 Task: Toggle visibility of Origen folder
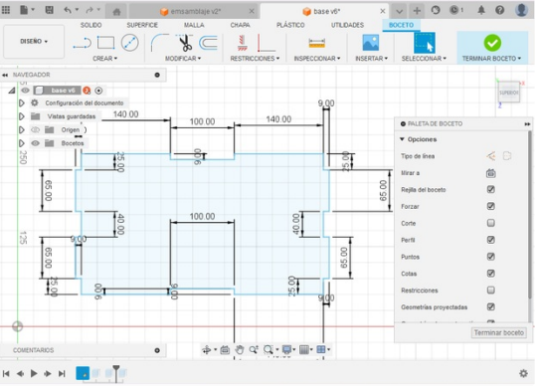coord(35,129)
